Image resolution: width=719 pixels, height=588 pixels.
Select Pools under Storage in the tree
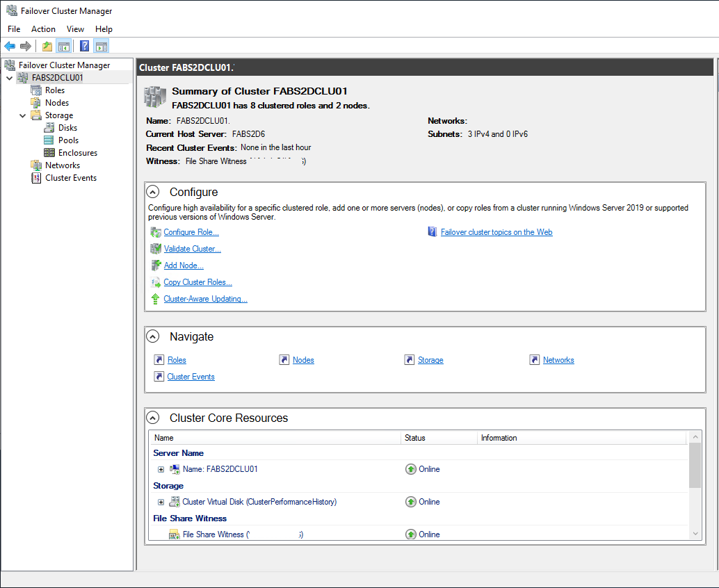point(68,140)
